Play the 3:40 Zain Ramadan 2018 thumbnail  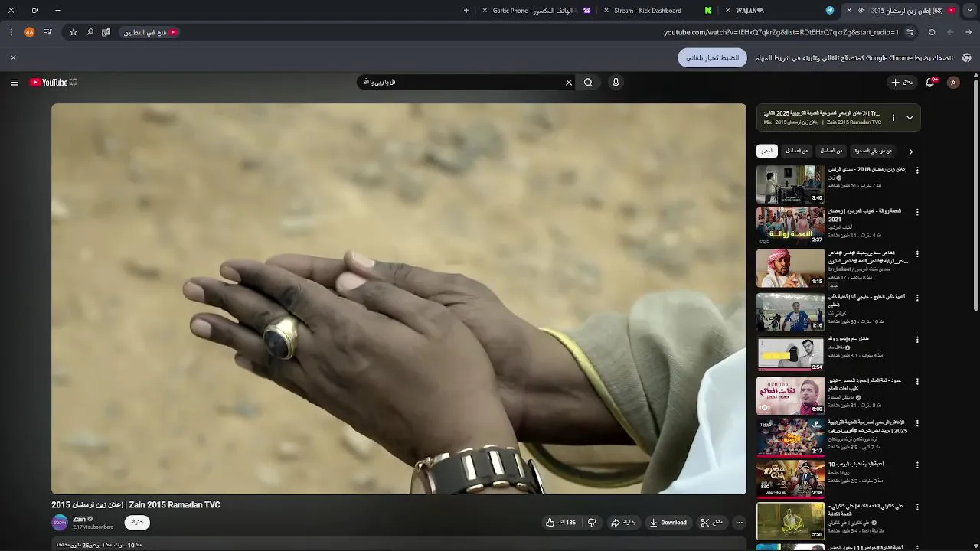(791, 184)
